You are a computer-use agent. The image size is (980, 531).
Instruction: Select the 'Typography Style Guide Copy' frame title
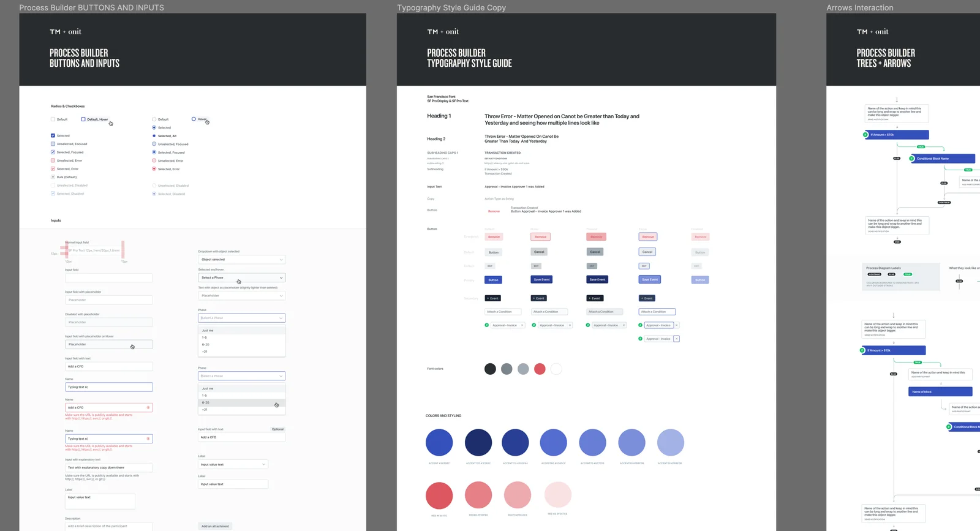click(451, 8)
